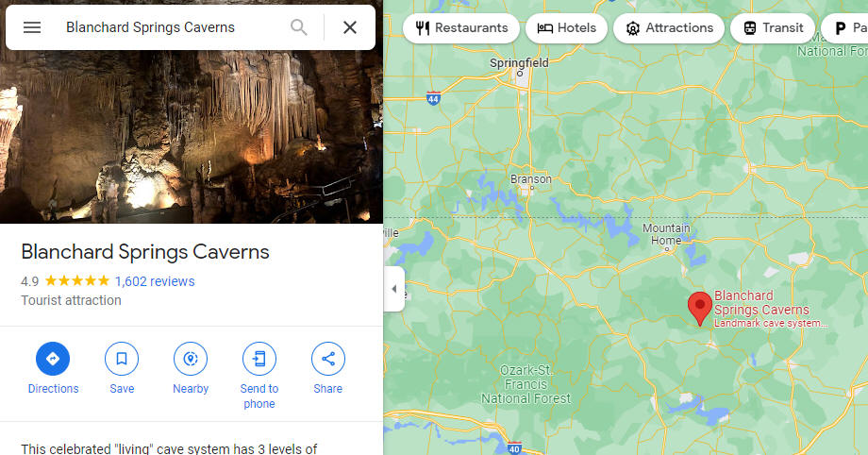868x455 pixels.
Task: Click the Springfield city label
Action: [x=519, y=63]
